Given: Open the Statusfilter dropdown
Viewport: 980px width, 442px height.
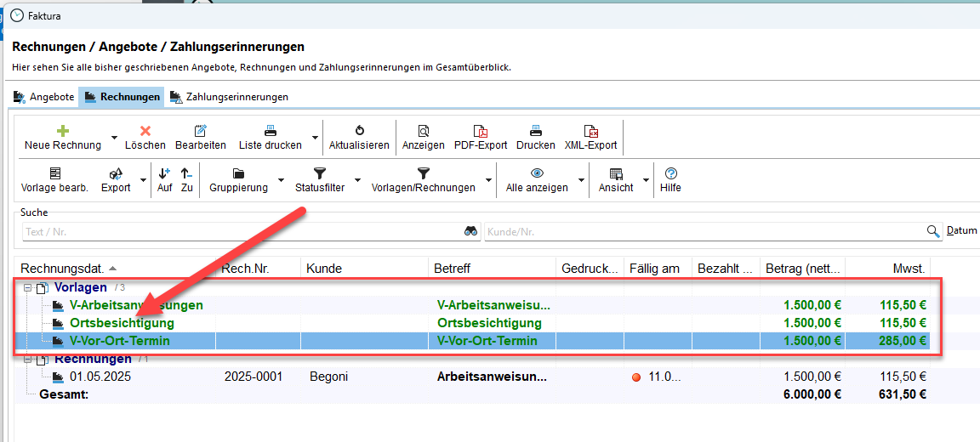Looking at the screenshot, I should [357, 180].
